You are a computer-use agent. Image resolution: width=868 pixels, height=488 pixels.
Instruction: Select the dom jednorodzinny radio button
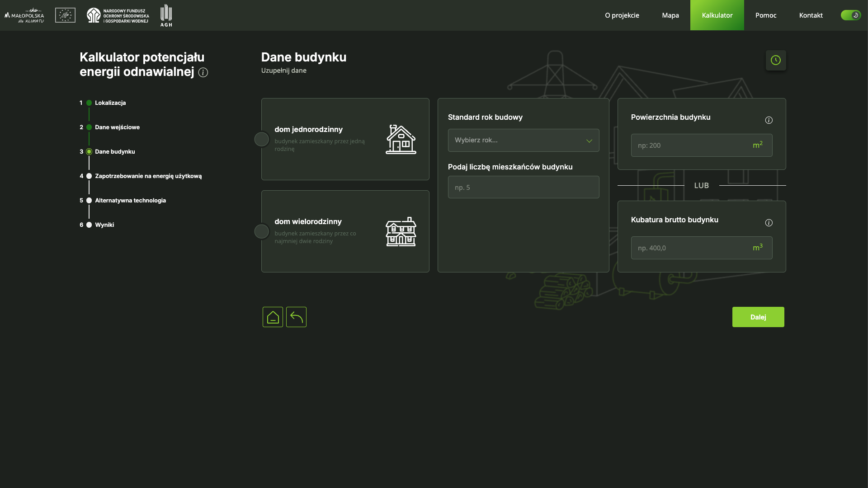click(261, 139)
